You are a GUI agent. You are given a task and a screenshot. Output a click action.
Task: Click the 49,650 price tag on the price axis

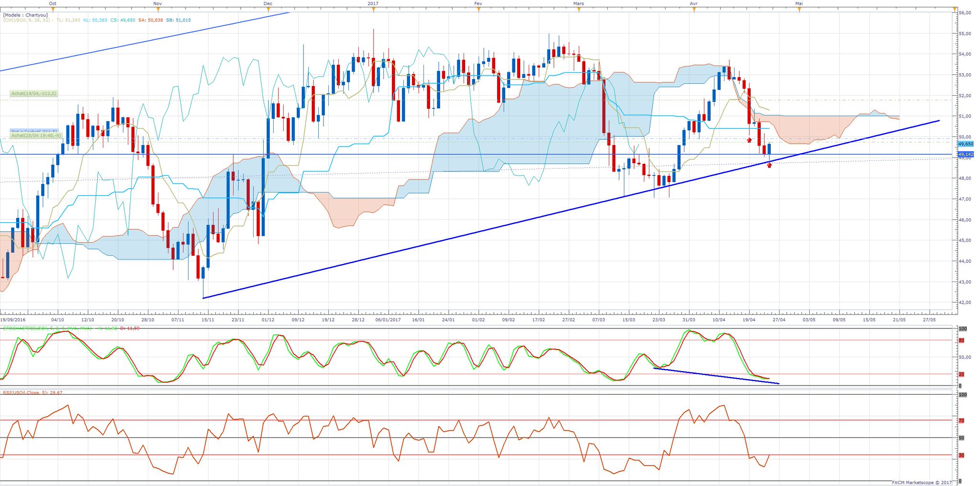click(966, 144)
